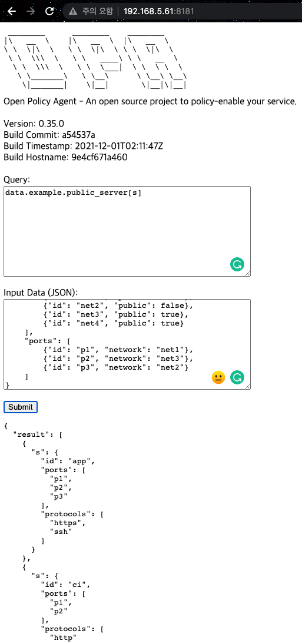Click inside the Input Data JSON text area
The width and height of the screenshot is (302, 644).
[x=127, y=344]
